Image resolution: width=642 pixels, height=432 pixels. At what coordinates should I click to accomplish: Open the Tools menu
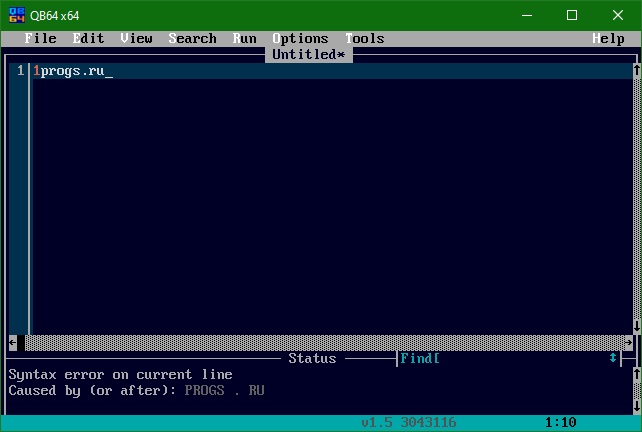365,38
